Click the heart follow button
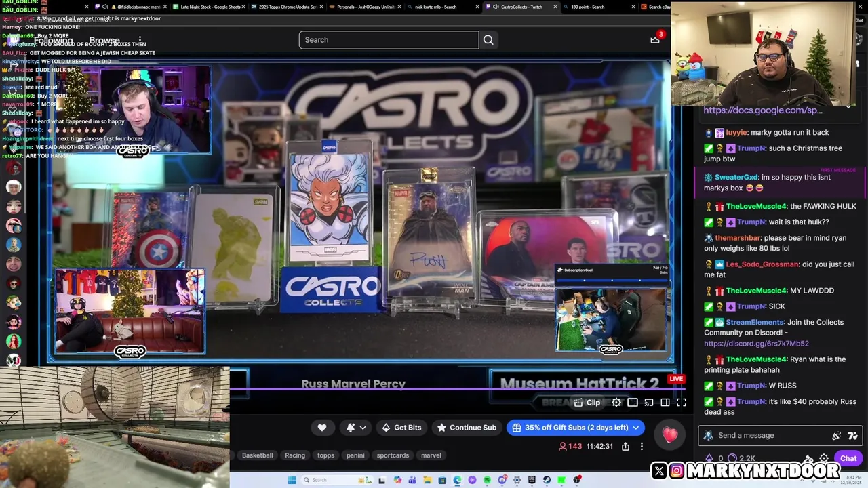868x488 pixels. 322,428
